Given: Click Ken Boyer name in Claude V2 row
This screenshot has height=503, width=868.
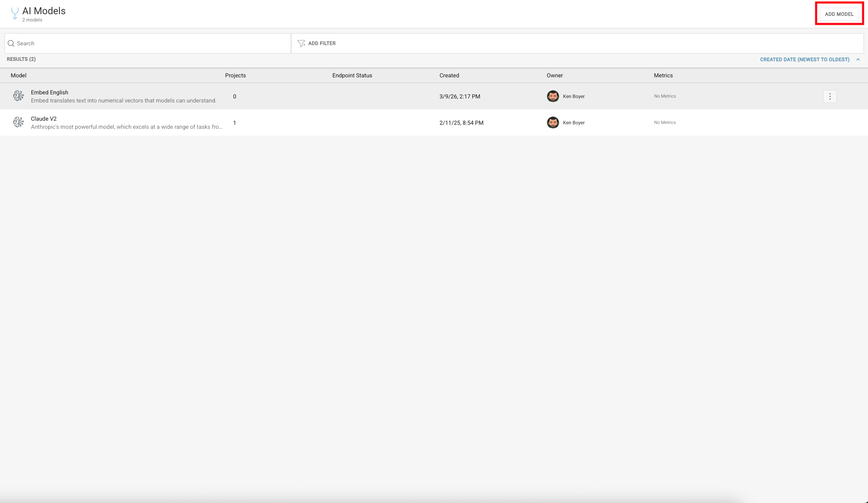Looking at the screenshot, I should pyautogui.click(x=574, y=123).
